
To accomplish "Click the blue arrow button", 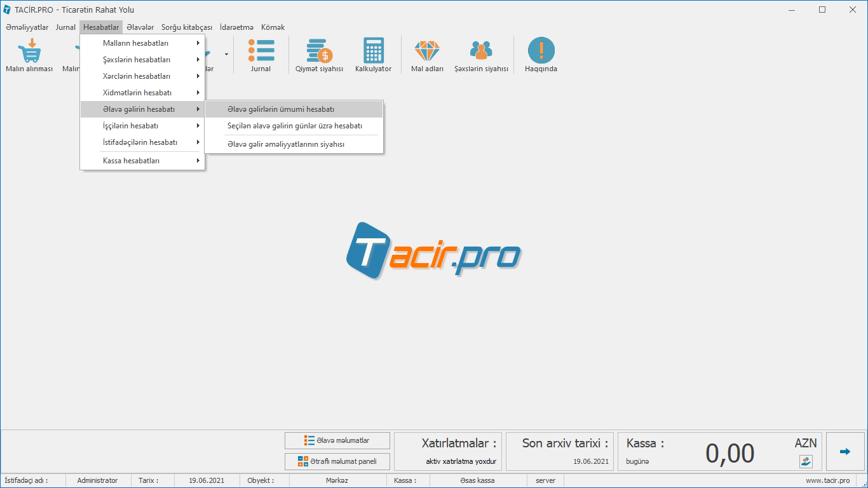I will 844,452.
